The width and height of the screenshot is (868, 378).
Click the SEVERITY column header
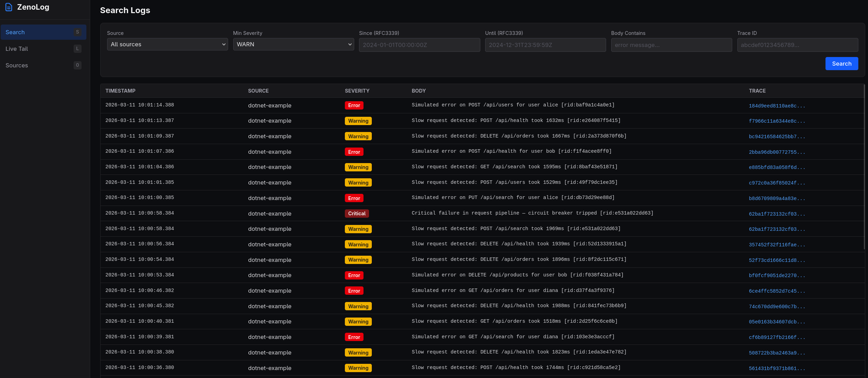(x=357, y=91)
